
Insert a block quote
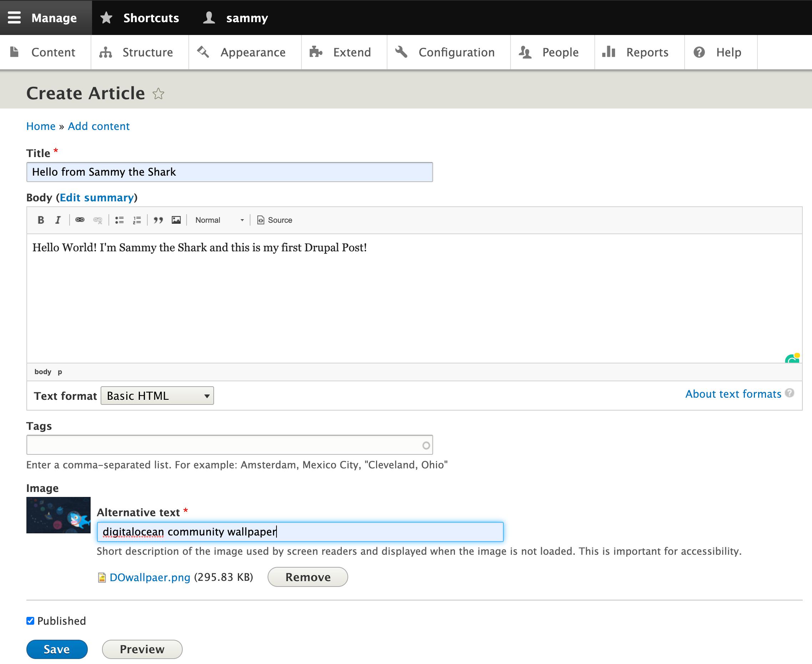[159, 220]
